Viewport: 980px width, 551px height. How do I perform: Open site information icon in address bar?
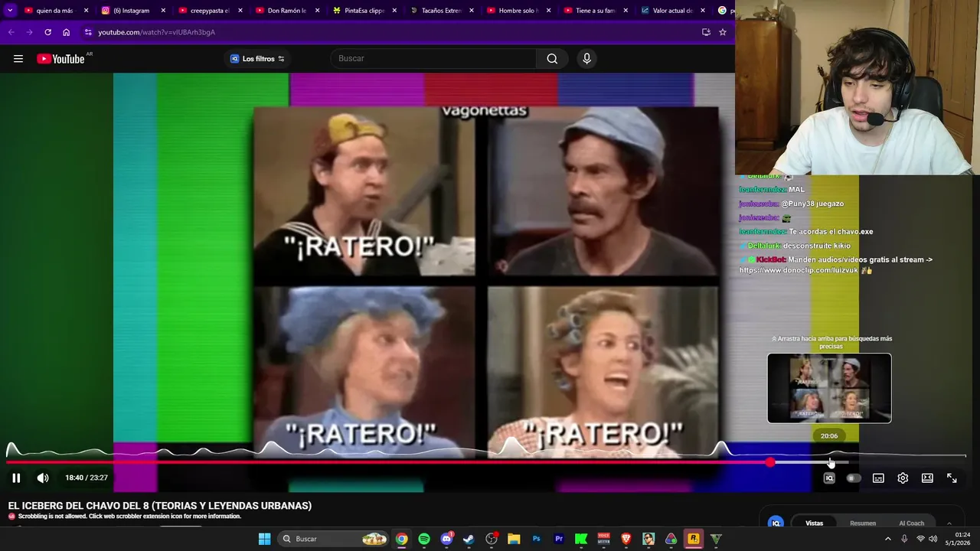coord(88,32)
